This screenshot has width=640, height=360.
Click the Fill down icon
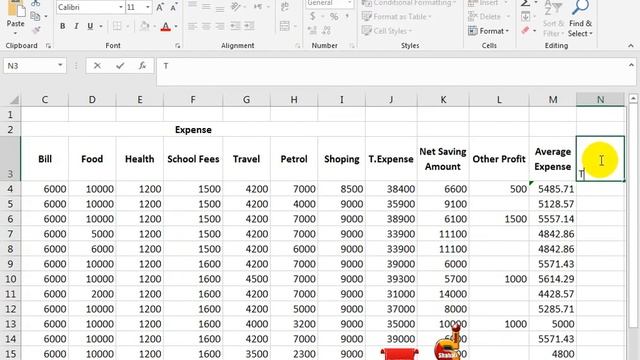click(x=526, y=17)
